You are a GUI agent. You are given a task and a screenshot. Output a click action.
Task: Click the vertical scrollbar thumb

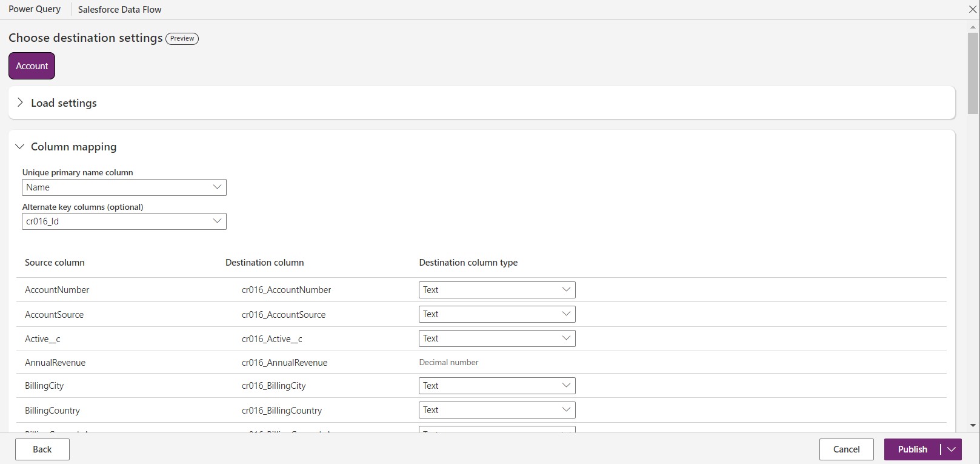tap(973, 73)
